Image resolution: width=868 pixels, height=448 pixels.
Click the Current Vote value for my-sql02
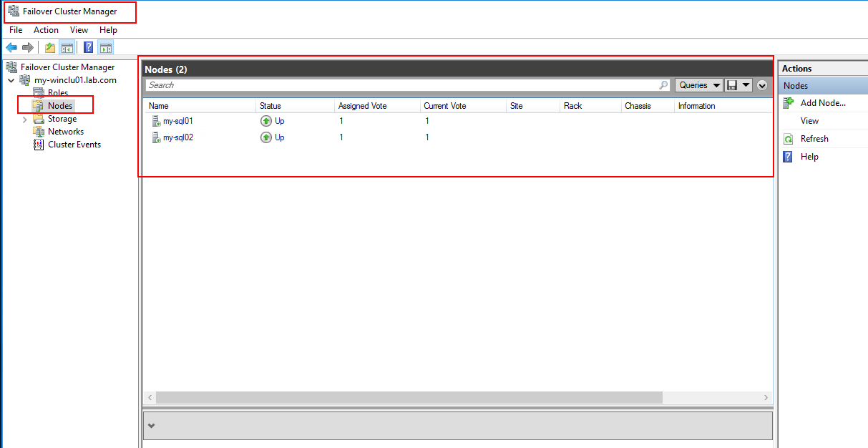click(x=427, y=137)
